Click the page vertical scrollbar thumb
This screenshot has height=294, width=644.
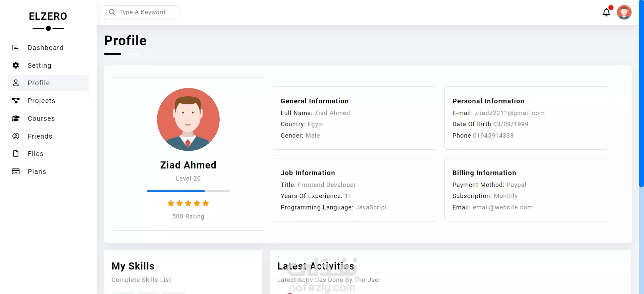(641, 94)
